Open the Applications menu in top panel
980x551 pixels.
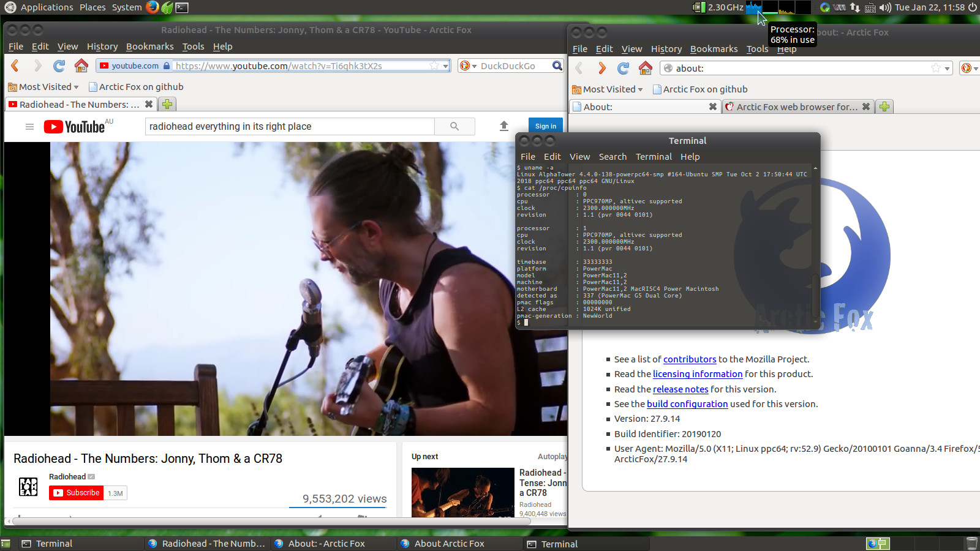click(x=47, y=7)
